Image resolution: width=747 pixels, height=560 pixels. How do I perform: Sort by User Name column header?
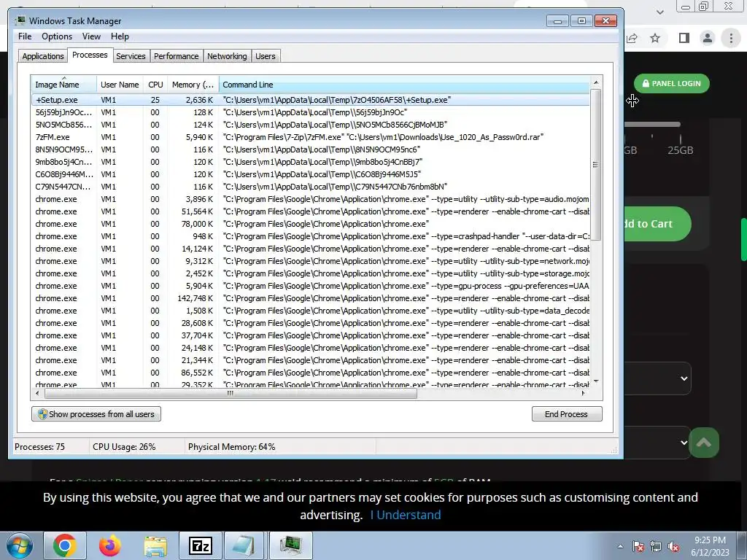(x=120, y=85)
